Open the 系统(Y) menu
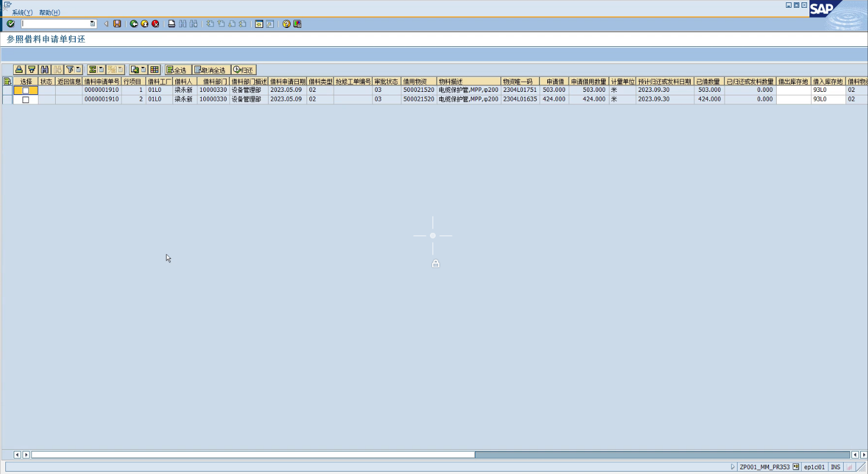The width and height of the screenshot is (868, 474). 22,12
